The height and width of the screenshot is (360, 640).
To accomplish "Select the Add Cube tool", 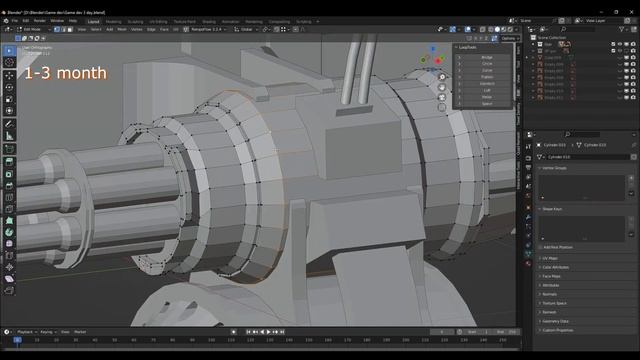I will [9, 149].
